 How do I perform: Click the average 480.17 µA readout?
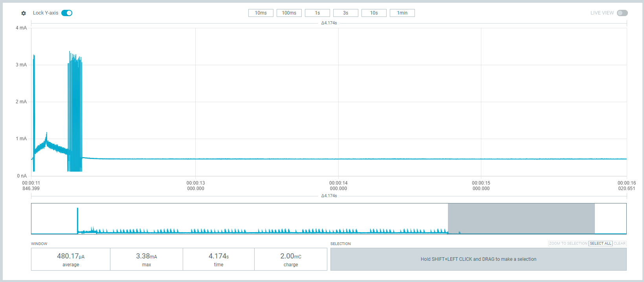coord(71,259)
